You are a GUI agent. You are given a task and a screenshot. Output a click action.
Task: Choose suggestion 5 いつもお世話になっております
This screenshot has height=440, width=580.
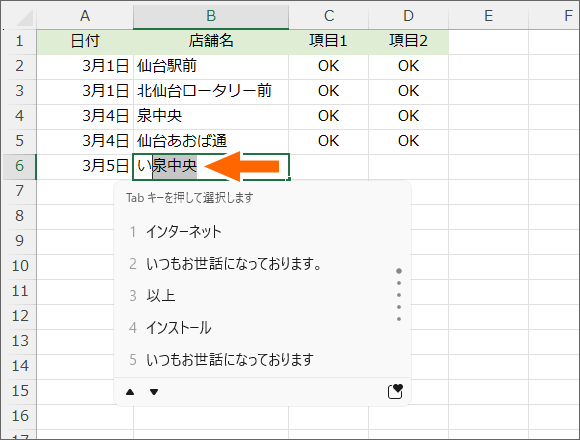(221, 360)
